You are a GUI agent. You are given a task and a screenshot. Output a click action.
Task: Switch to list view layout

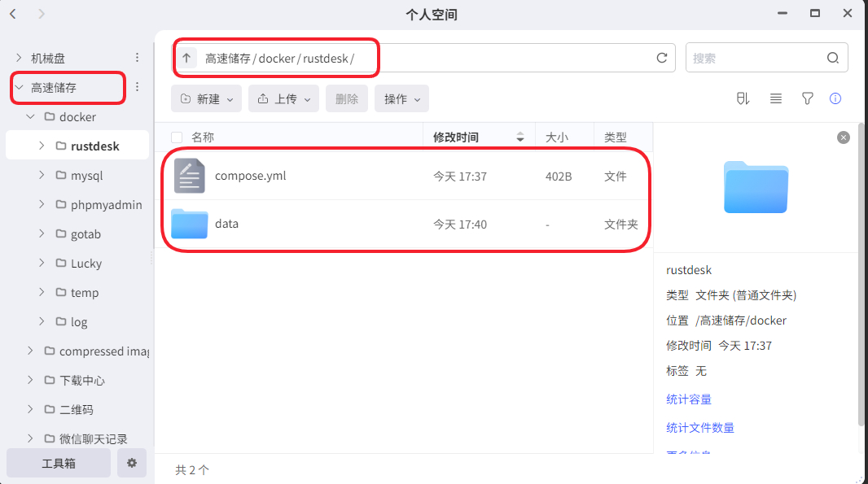point(775,98)
